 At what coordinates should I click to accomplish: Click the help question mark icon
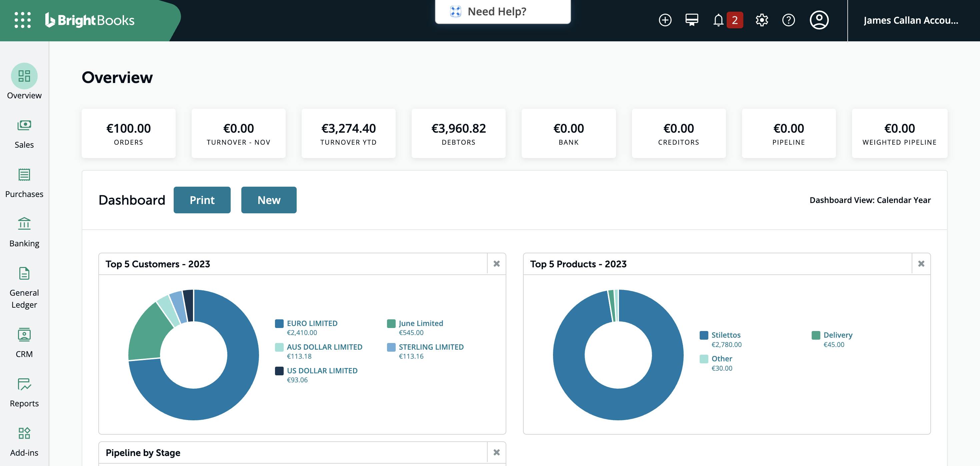(788, 20)
